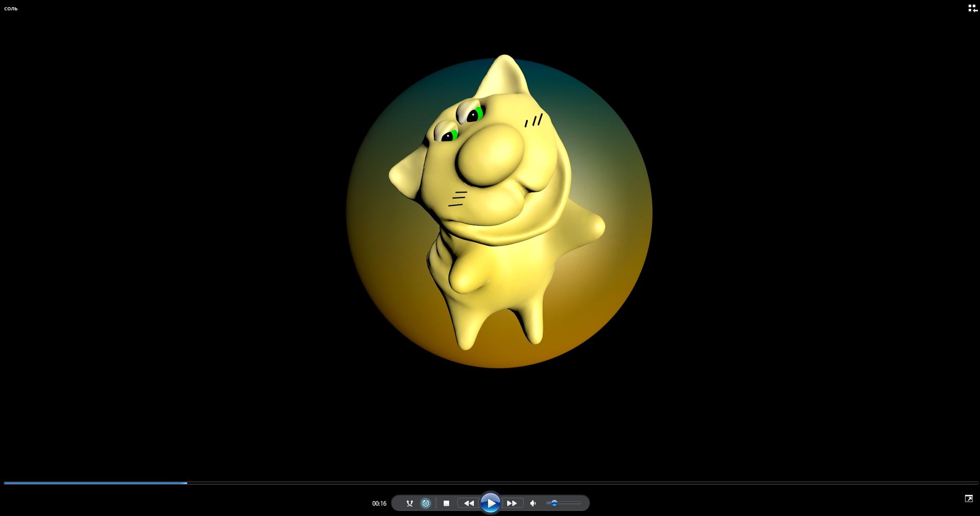Click the 00:16 elapsed time display
This screenshot has width=980, height=516.
point(379,504)
